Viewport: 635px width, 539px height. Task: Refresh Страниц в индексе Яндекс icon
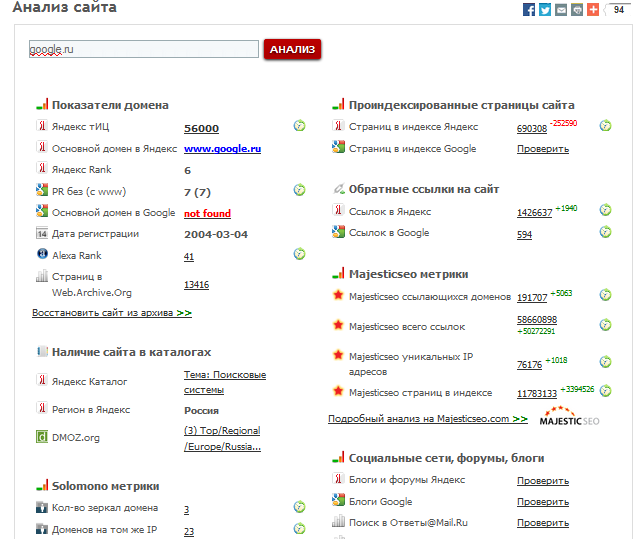[605, 126]
